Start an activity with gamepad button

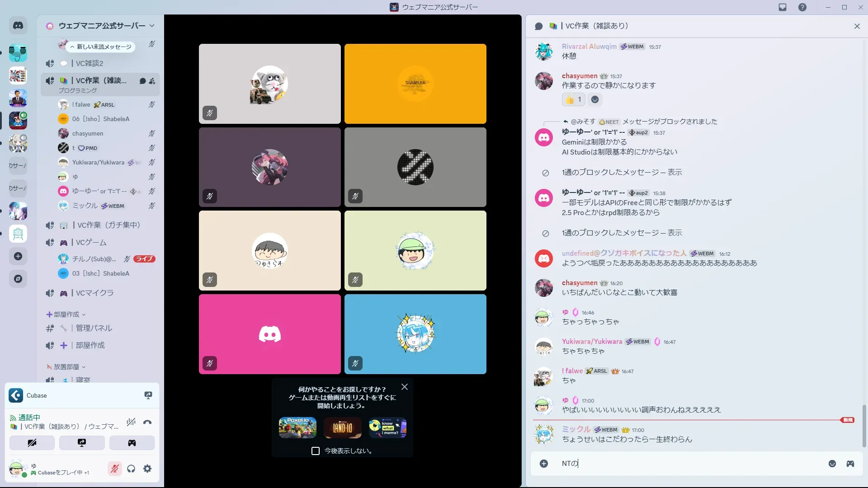pyautogui.click(x=132, y=443)
